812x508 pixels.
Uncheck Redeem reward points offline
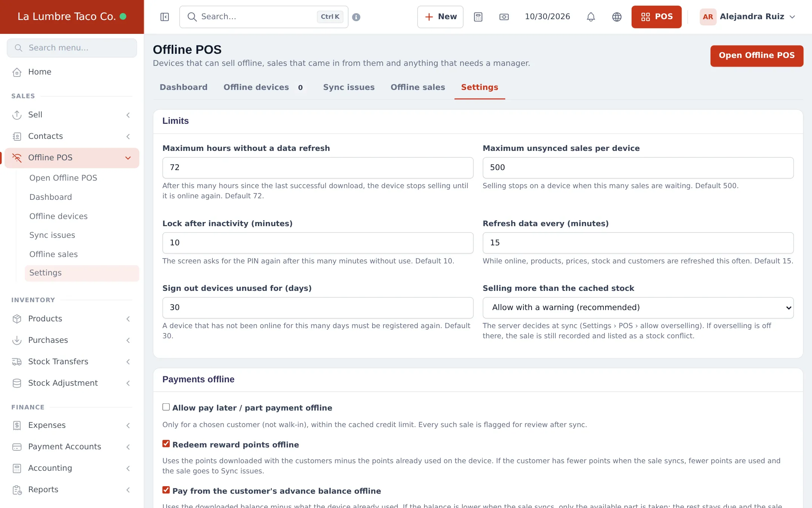click(166, 444)
